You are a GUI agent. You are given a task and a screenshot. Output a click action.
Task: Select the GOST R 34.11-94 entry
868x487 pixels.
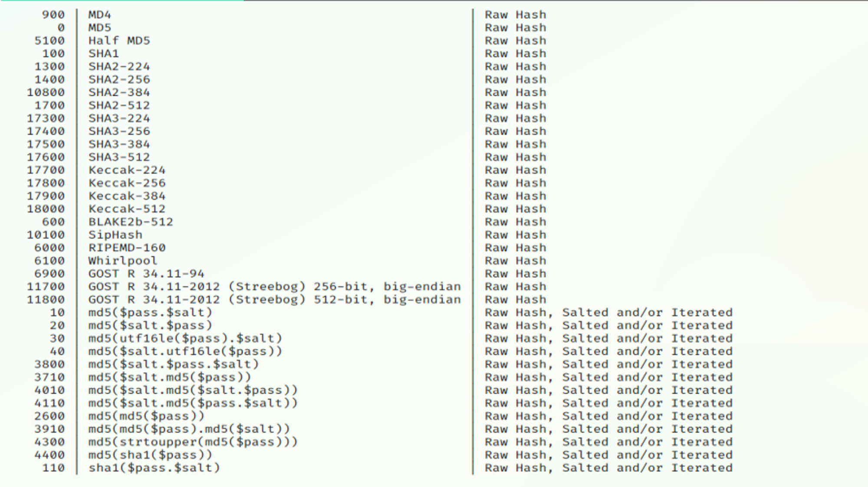point(146,274)
